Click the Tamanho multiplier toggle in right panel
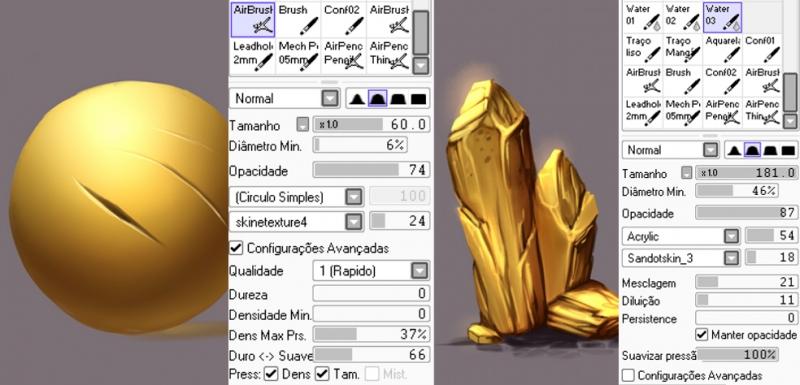This screenshot has height=385, width=800. [x=687, y=173]
